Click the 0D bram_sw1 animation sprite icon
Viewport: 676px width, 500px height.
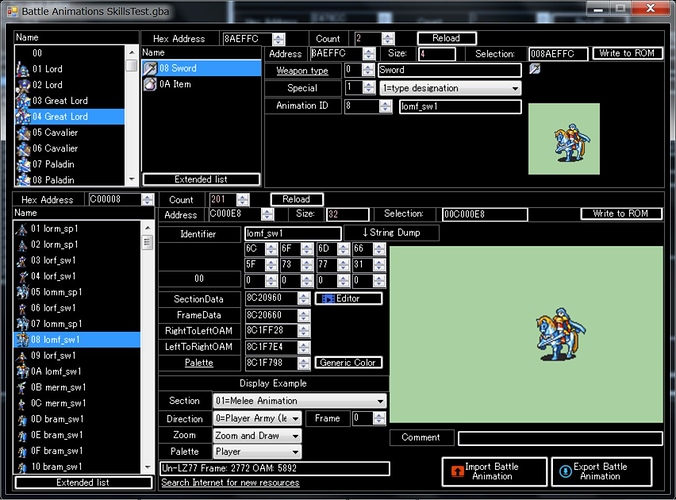[x=22, y=419]
